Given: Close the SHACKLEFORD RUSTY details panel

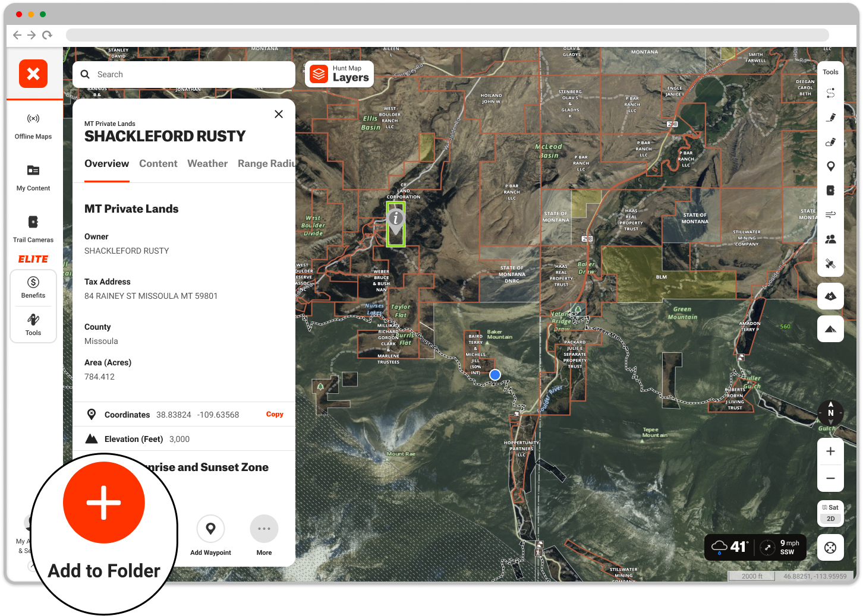Looking at the screenshot, I should [279, 114].
